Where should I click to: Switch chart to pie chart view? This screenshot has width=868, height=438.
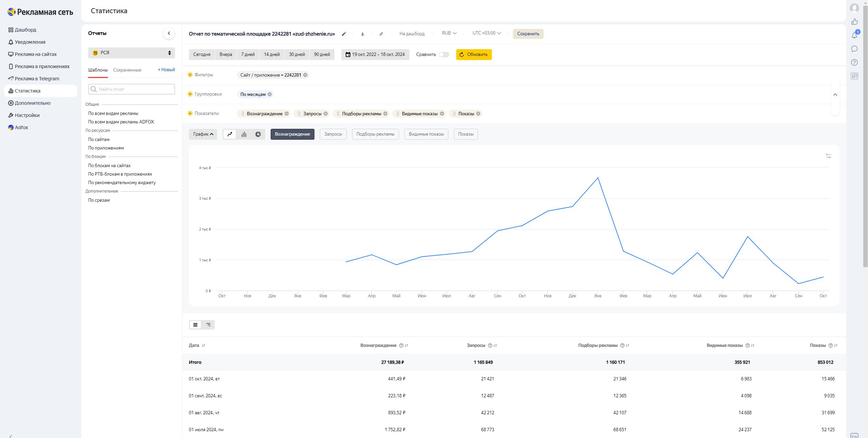258,134
